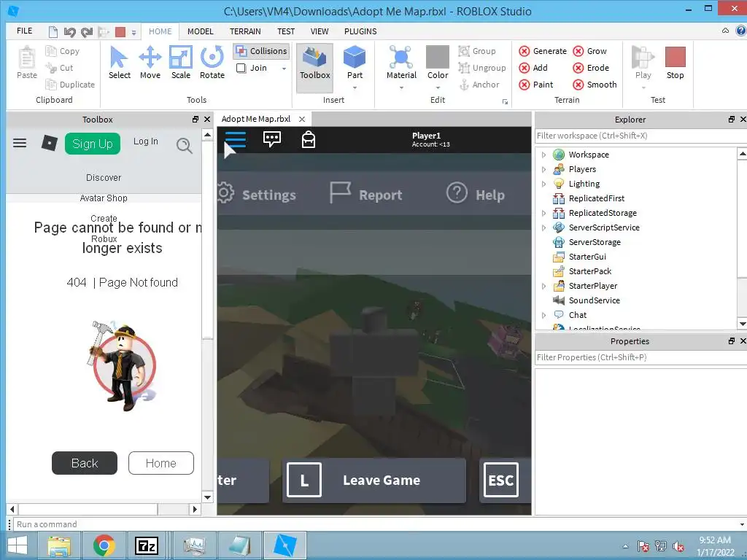
Task: Toggle the Collisions option
Action: click(262, 51)
